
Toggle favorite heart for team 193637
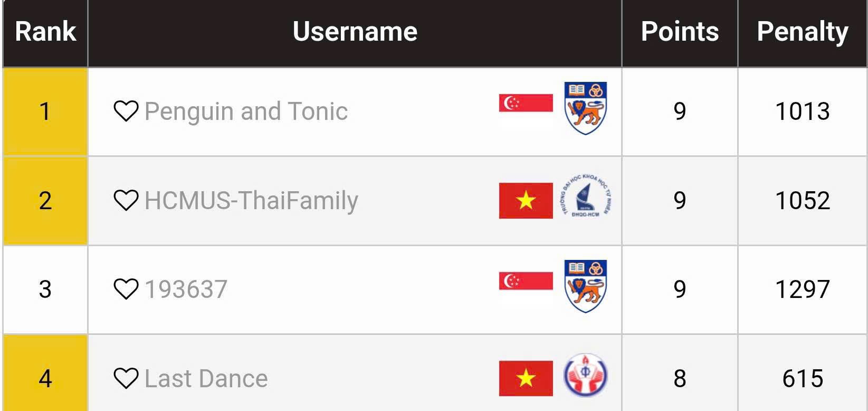pyautogui.click(x=126, y=289)
